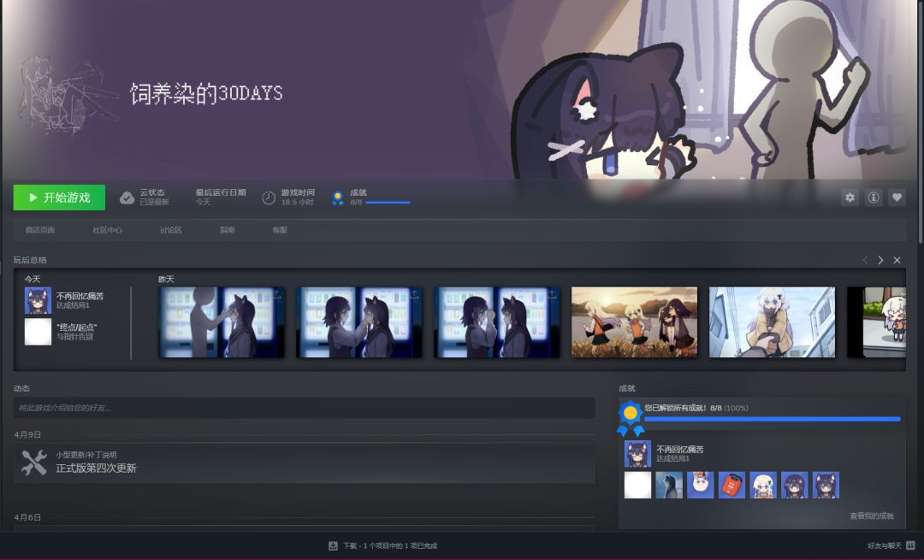Open partially visible last screenshot thumbnail
Screen dimensions: 924x560
pyautogui.click(x=876, y=322)
